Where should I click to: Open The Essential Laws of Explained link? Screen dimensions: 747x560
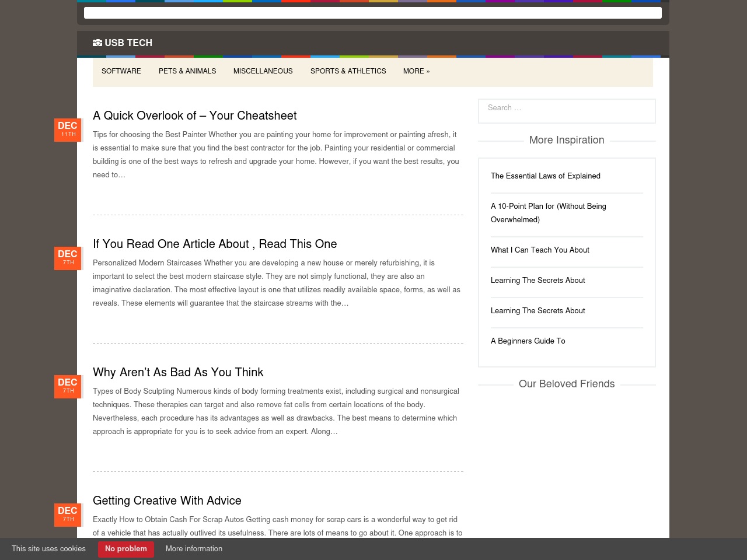[546, 176]
